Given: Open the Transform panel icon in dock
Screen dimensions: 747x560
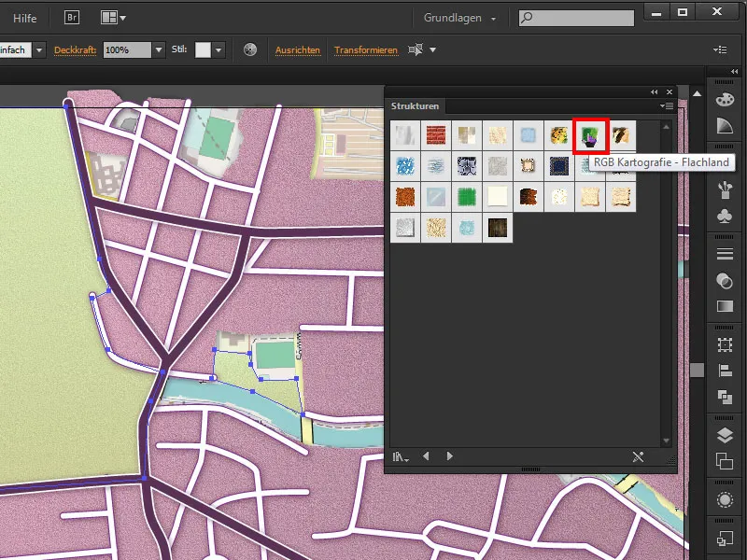Looking at the screenshot, I should 725,344.
